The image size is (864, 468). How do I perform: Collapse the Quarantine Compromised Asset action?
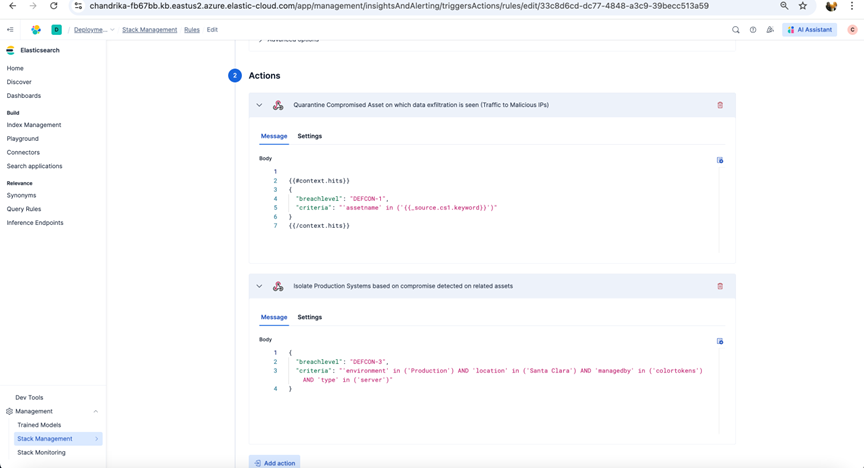[259, 105]
